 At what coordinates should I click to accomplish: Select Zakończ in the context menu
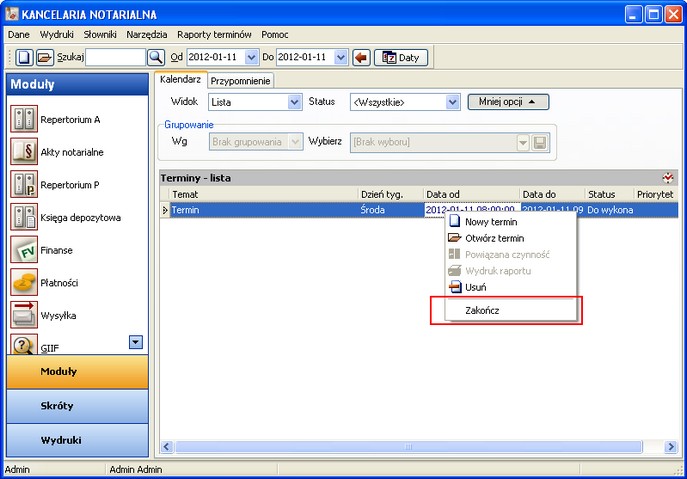tap(482, 311)
